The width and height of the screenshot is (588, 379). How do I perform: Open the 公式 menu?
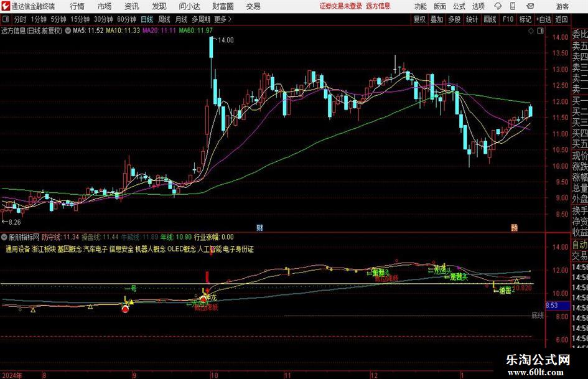pos(459,6)
